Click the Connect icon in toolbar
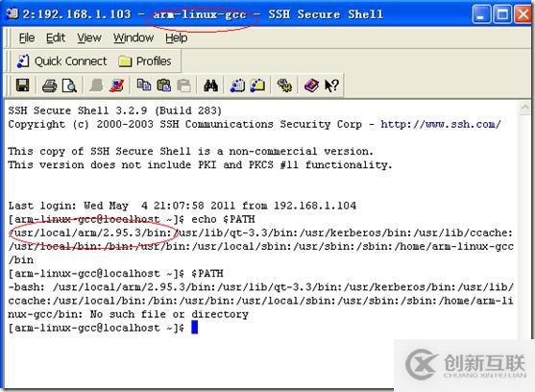The image size is (535, 392). [x=97, y=86]
